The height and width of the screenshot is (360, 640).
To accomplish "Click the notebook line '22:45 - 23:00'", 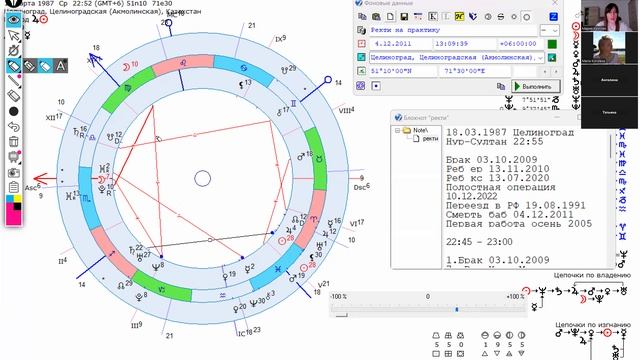I will coord(479,242).
